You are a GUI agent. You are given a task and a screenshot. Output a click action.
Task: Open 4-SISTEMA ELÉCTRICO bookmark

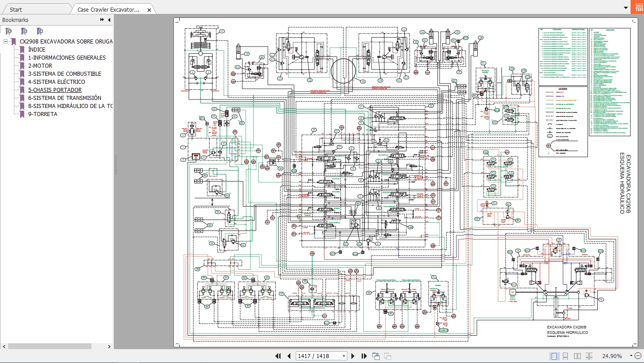point(56,82)
